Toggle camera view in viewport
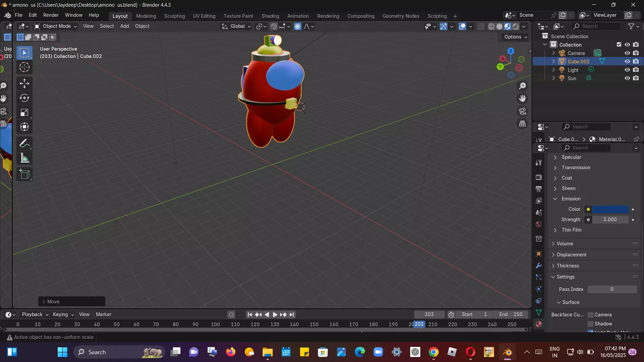 coord(522,111)
